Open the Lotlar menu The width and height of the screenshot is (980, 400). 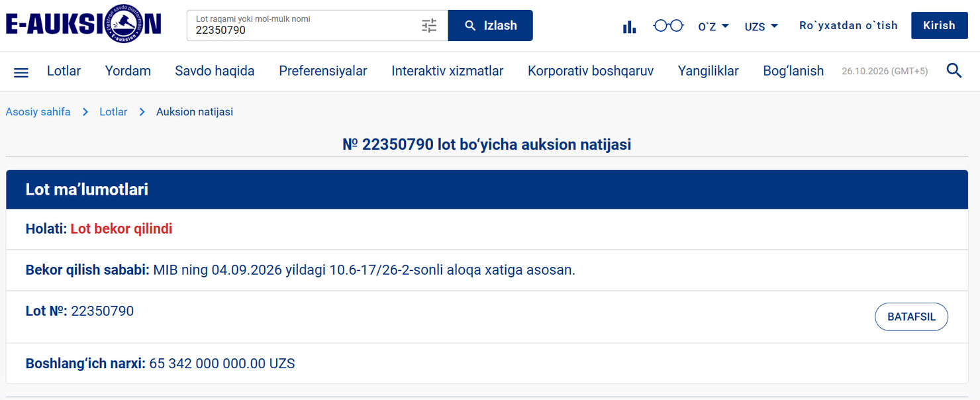point(64,71)
